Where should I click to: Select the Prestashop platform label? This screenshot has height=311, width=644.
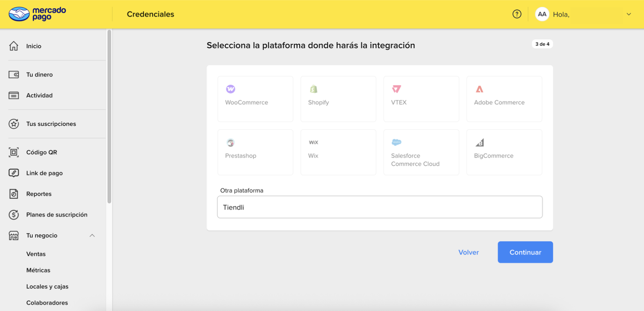pos(241,155)
